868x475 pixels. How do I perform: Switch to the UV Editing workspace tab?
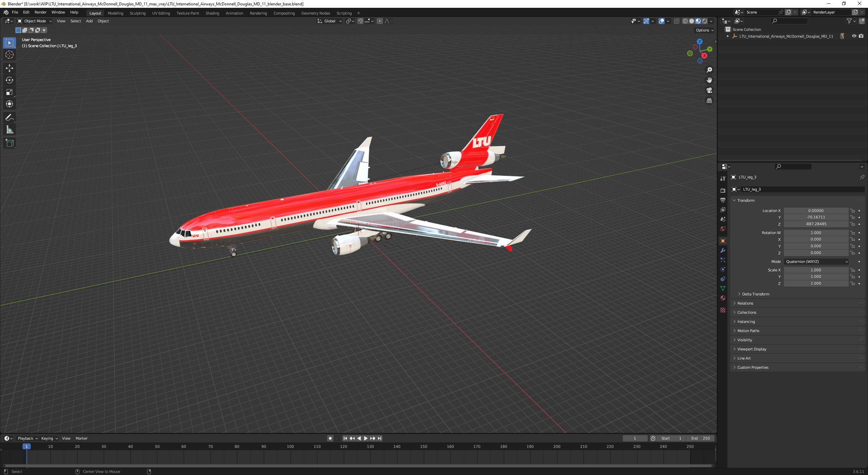coord(161,13)
